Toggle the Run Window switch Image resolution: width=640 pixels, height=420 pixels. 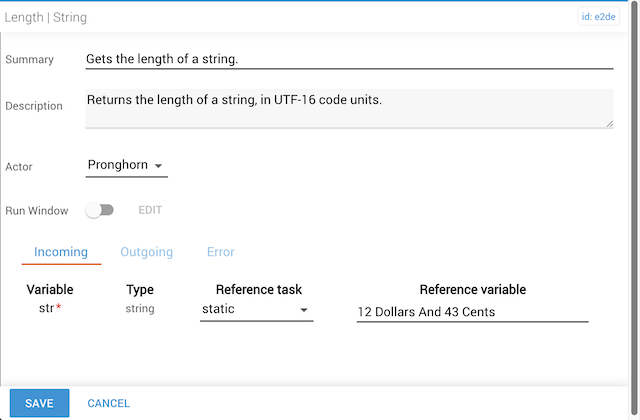100,210
